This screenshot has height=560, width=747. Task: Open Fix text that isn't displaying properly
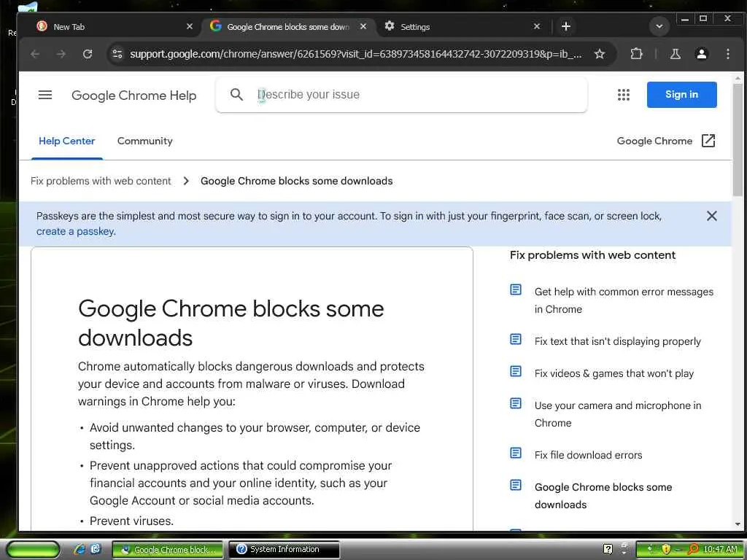coord(617,341)
